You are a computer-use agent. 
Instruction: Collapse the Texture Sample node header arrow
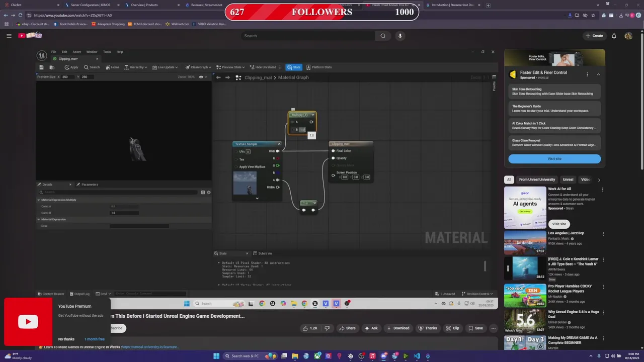pos(279,144)
